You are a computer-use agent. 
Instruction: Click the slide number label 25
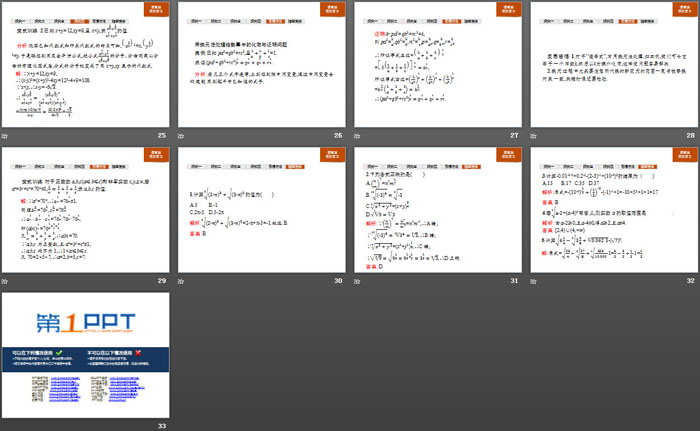(x=162, y=135)
